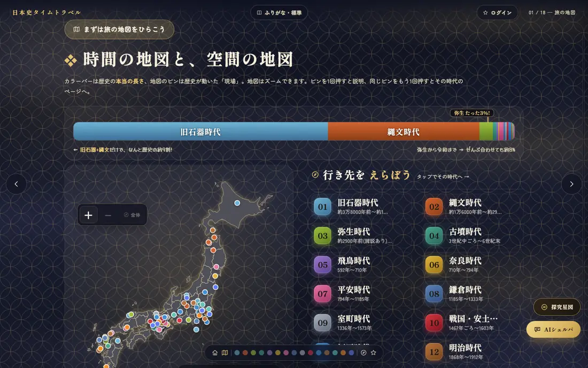Reset map to 全体 view

(x=132, y=215)
